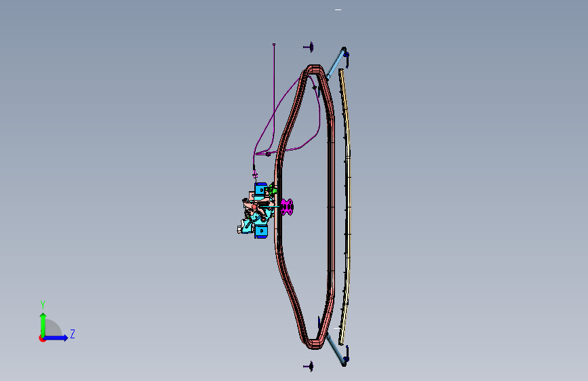
Task: Pick the upper light-blue strut
Action: pyautogui.click(x=335, y=64)
